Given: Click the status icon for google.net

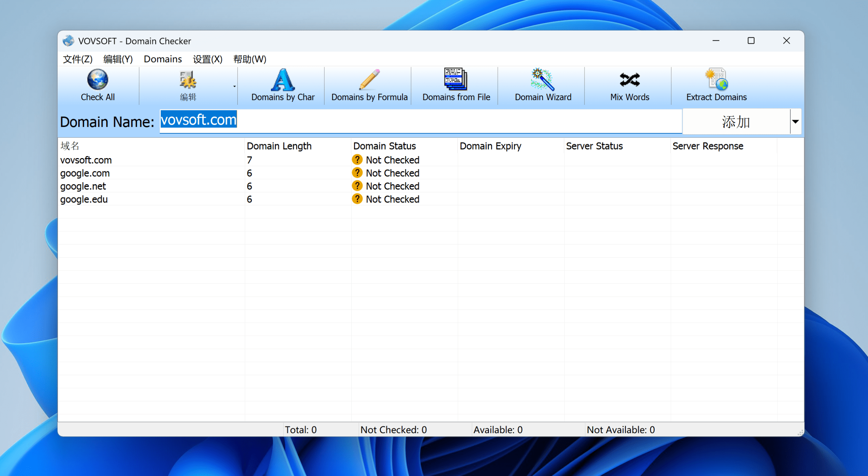Looking at the screenshot, I should 357,186.
